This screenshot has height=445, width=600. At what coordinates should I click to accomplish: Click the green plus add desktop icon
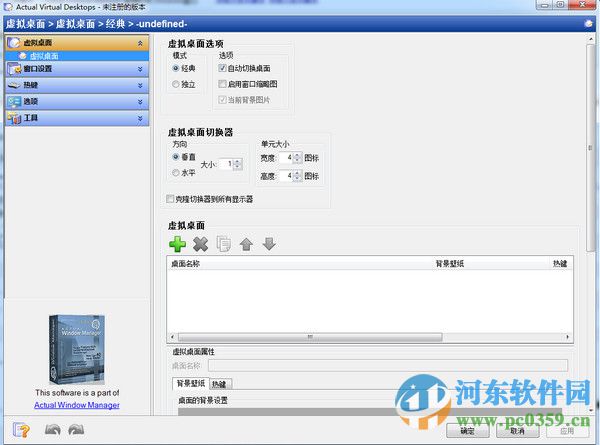coord(178,244)
